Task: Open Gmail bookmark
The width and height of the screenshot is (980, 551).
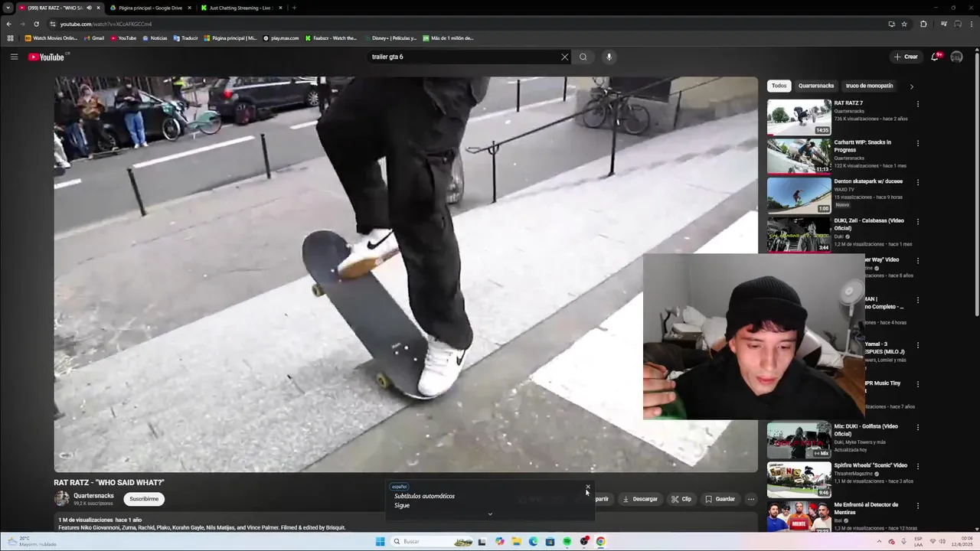Action: 94,37
